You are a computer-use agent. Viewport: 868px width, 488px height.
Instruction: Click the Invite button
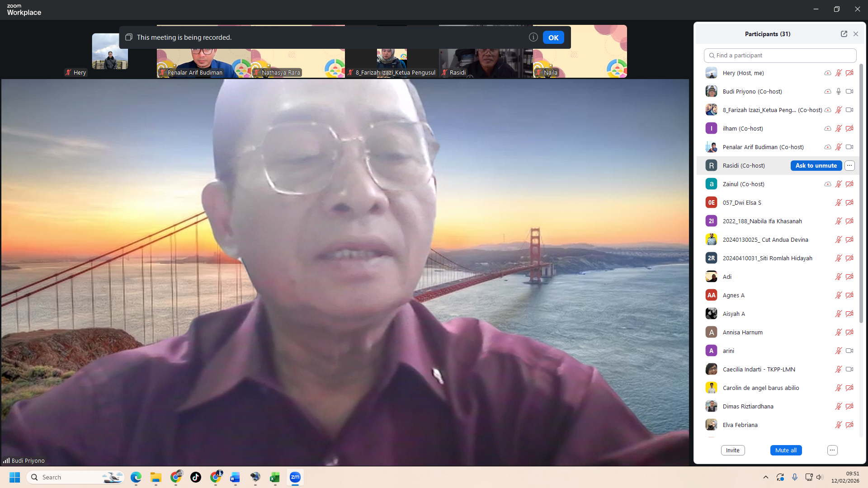point(732,450)
